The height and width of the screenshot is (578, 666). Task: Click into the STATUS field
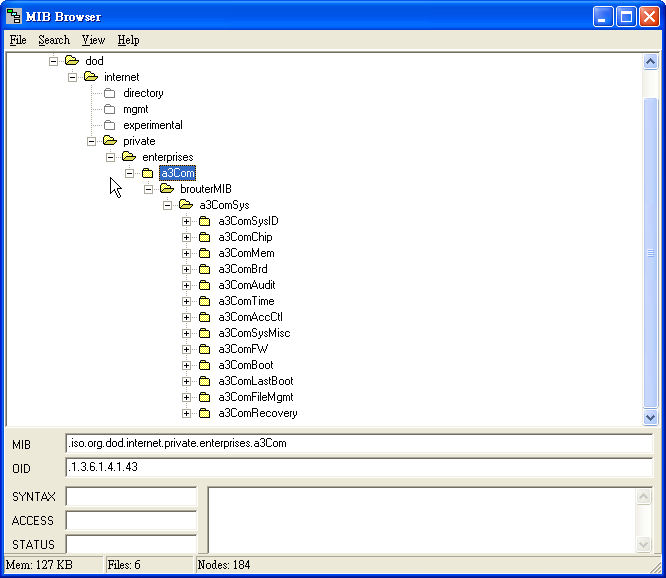point(131,544)
